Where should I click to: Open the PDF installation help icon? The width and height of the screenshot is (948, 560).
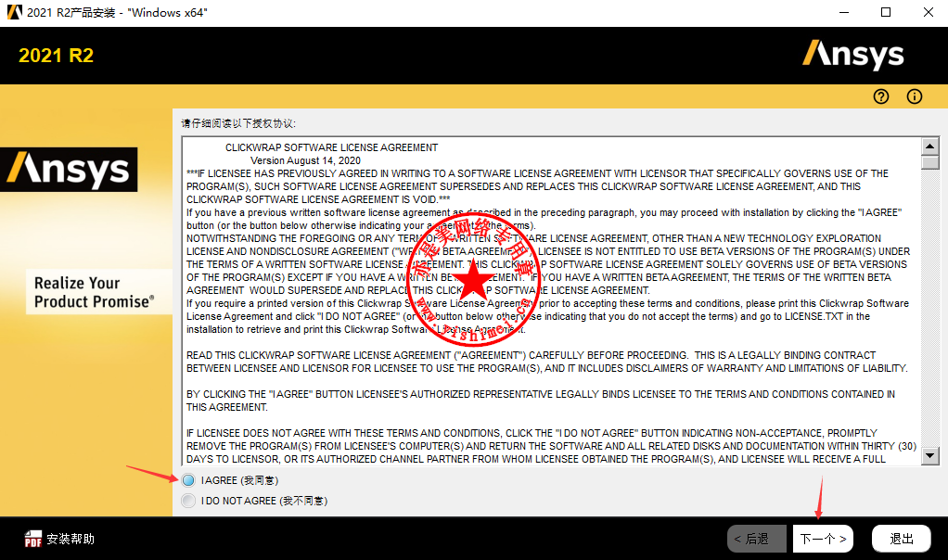(32, 539)
